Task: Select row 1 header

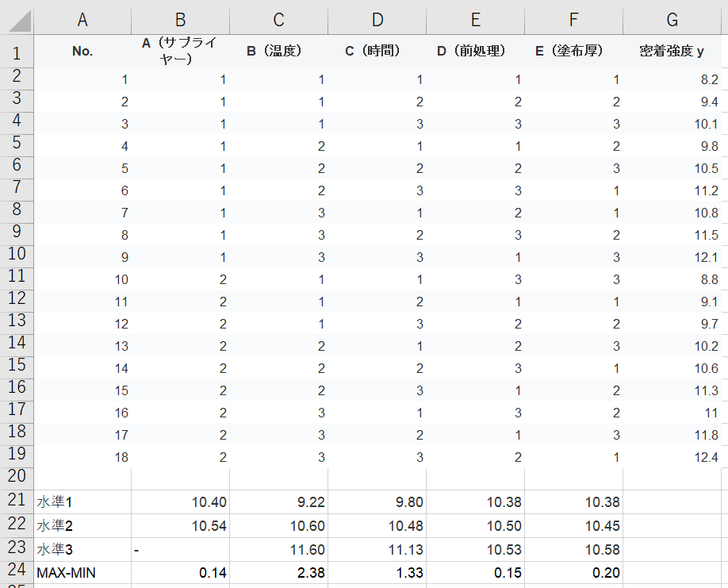Action: coord(17,52)
